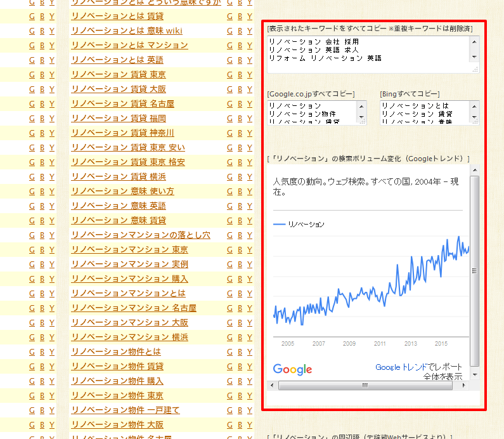Click down arrow of trends chart vertical scrollbar
This screenshot has width=504, height=439.
[475, 375]
